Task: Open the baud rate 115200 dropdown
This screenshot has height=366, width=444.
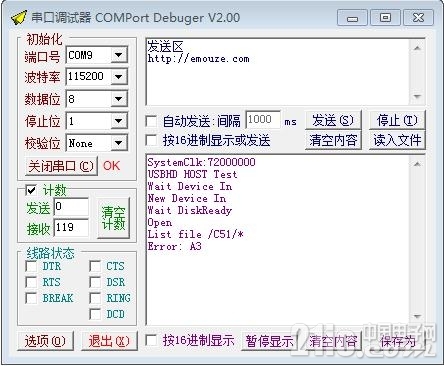Action: tap(119, 77)
